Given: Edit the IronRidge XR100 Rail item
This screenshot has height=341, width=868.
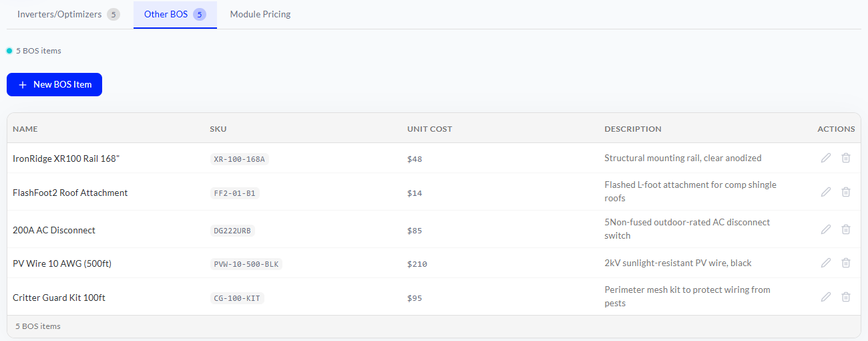Looking at the screenshot, I should (826, 158).
